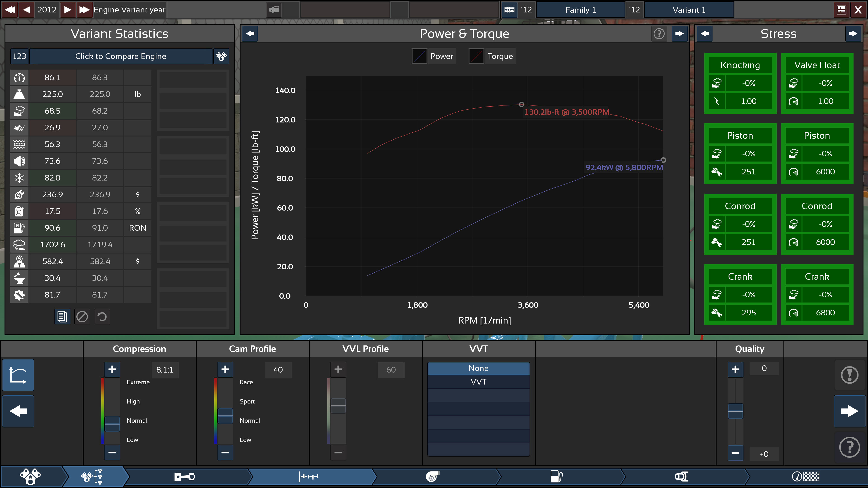The height and width of the screenshot is (488, 868).
Task: Open the bottom end piston-rod tab
Action: pos(184,476)
